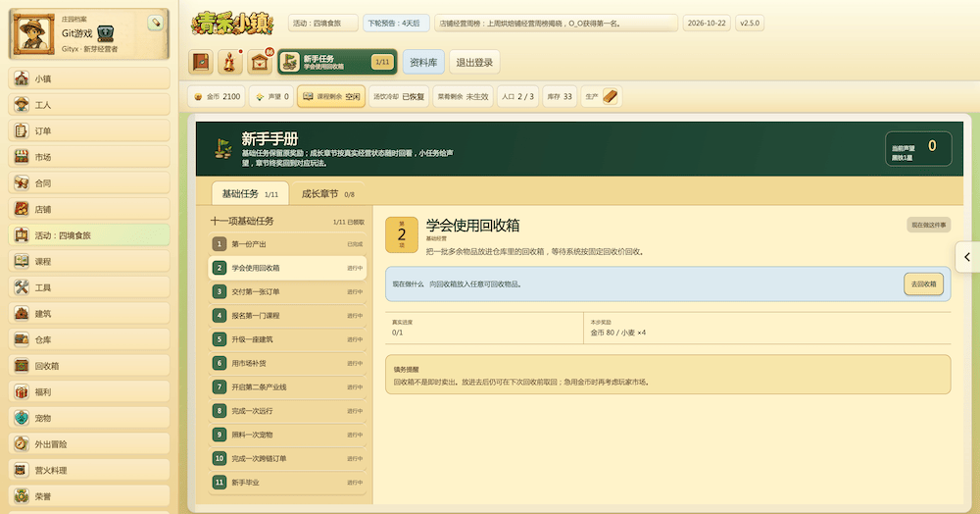Viewport: 980px width, 514px height.
Task: Click the treasure chest badge beside Git游戏
Action: pos(106,33)
